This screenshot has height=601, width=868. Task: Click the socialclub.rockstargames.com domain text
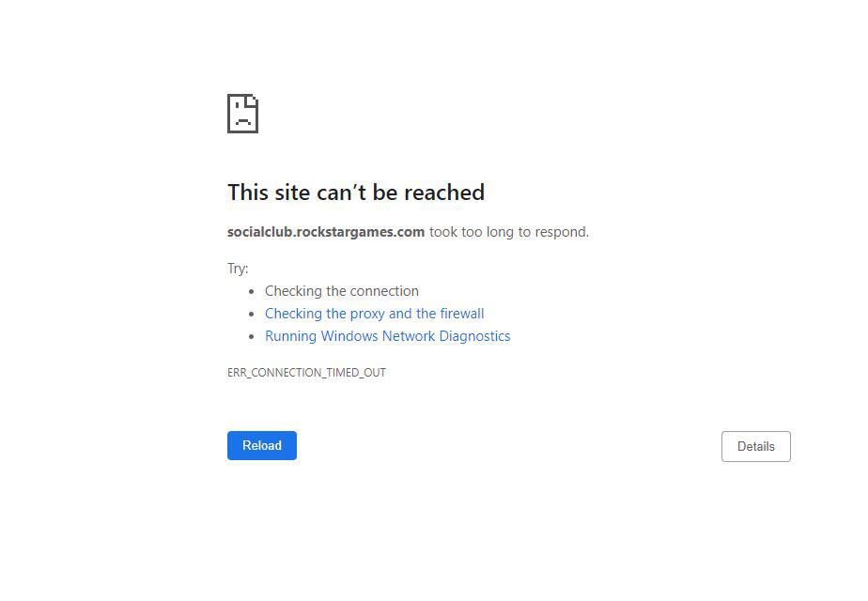coord(326,232)
